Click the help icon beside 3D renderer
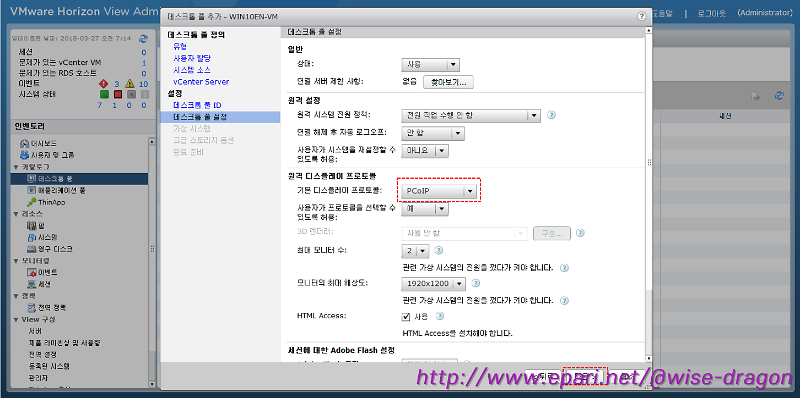Viewport: 800px width, 398px height. pyautogui.click(x=580, y=233)
